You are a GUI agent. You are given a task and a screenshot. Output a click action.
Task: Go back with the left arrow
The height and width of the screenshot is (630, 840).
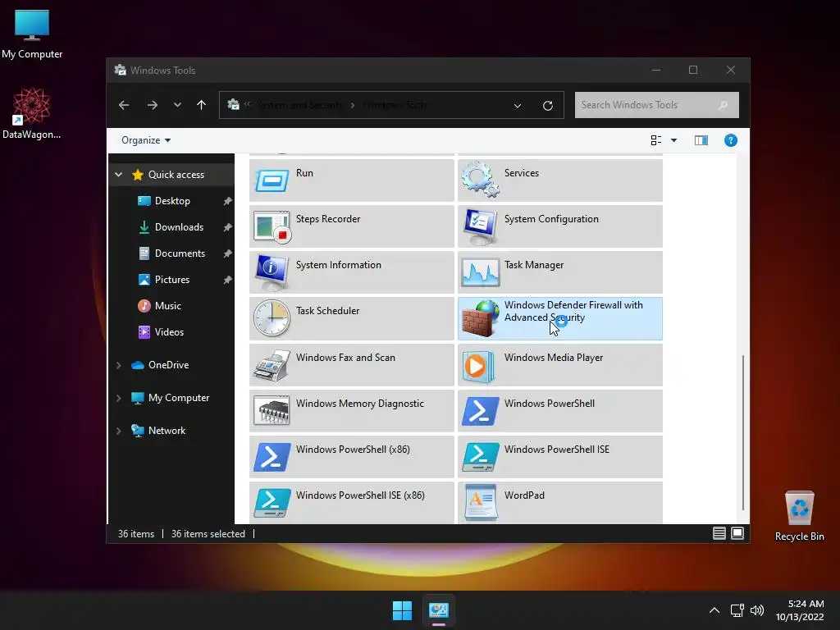pyautogui.click(x=124, y=105)
